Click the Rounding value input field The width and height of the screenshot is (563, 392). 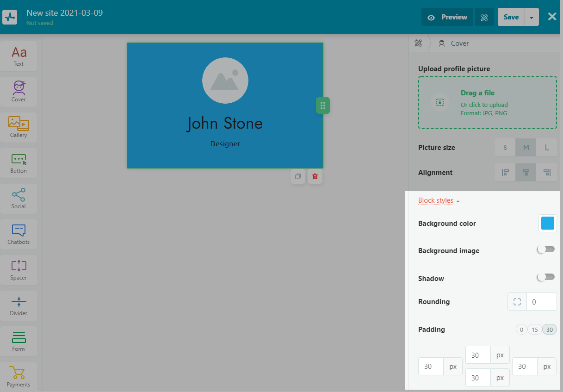coord(542,302)
